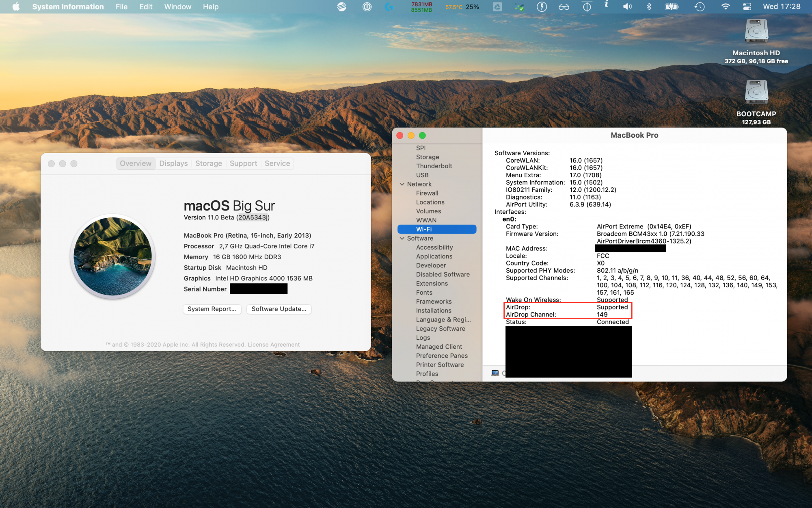Image resolution: width=812 pixels, height=508 pixels.
Task: Select the Macintosh HD desktop drive icon
Action: click(756, 32)
